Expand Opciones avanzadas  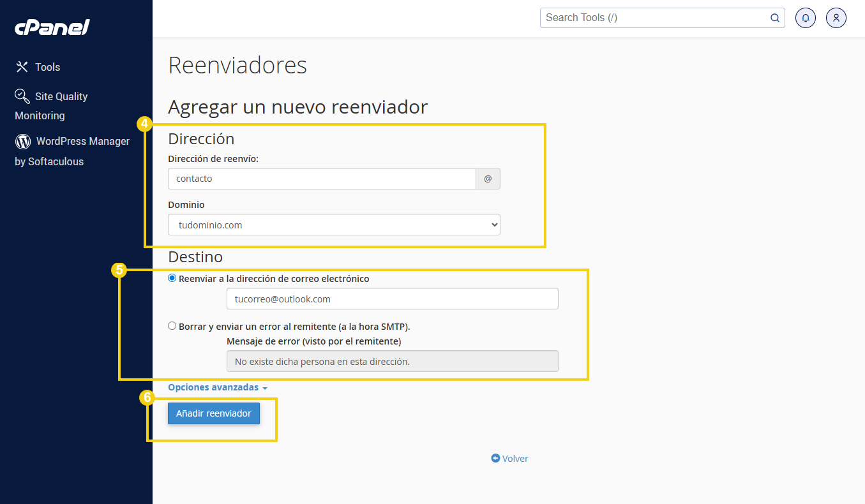tap(217, 387)
